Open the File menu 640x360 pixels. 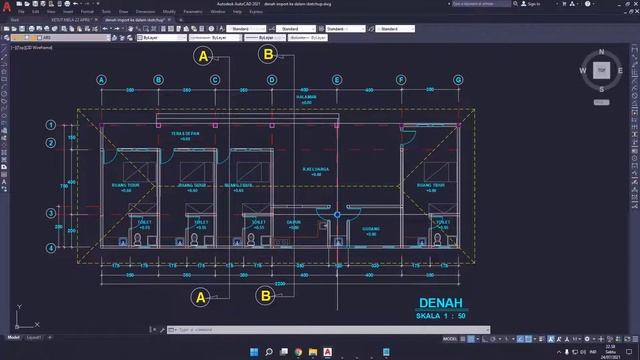(x=21, y=12)
